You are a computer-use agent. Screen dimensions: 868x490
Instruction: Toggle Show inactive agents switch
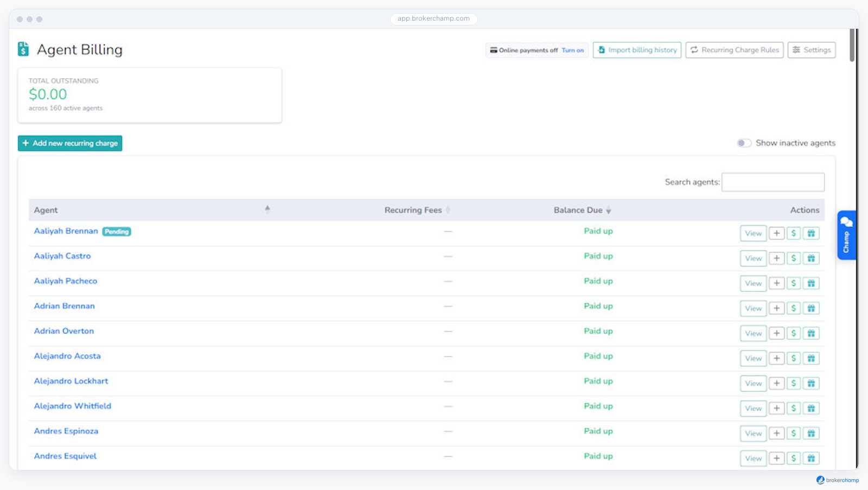click(744, 143)
